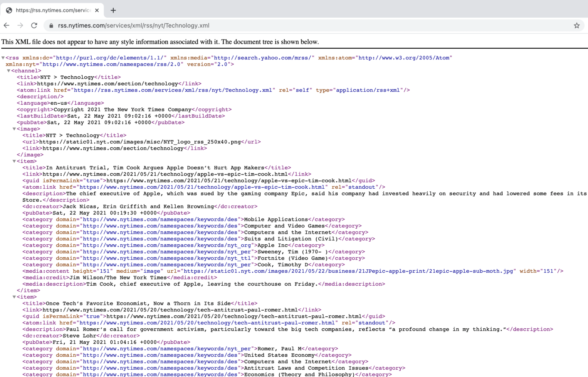
Task: Click the forward navigation arrow
Action: click(x=20, y=25)
